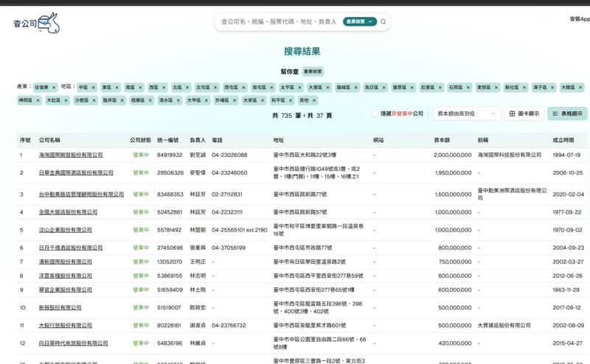Viewport: 590px width, 364px height.
Task: Open the 資本額由高到低 sort dropdown
Action: pos(466,114)
